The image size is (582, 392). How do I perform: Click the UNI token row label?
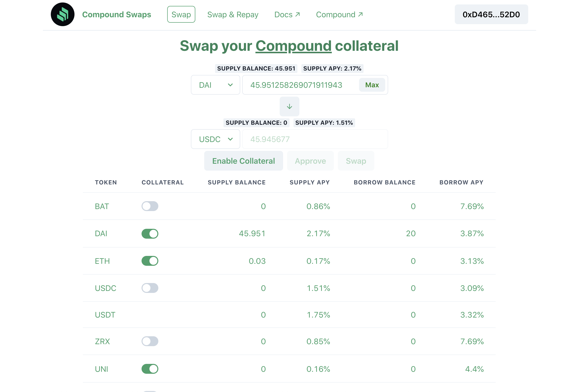(101, 369)
